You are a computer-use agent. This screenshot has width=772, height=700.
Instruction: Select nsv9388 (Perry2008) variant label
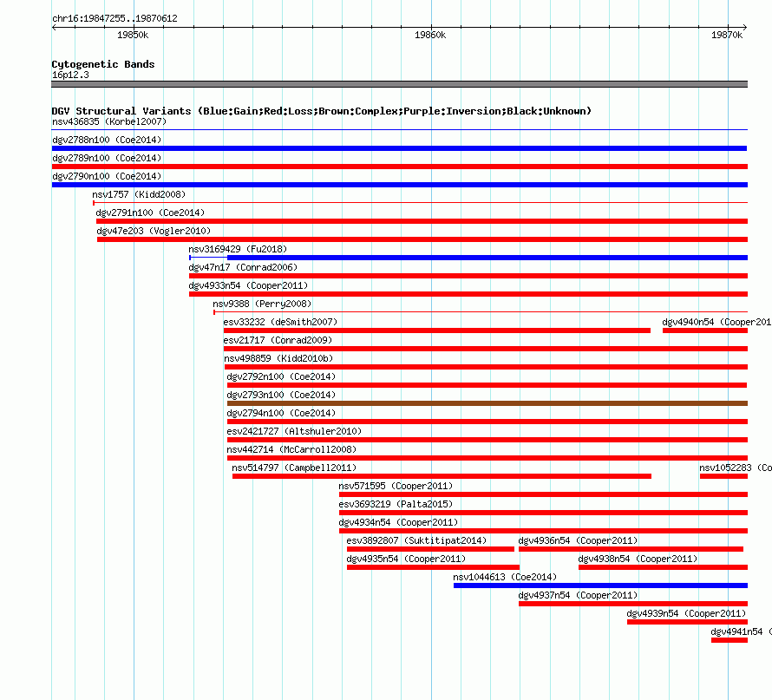point(262,304)
